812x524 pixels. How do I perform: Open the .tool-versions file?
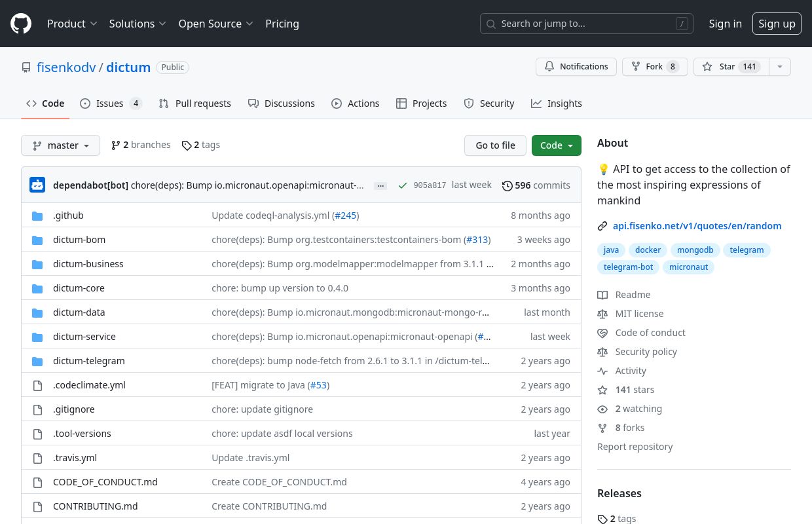tap(82, 434)
